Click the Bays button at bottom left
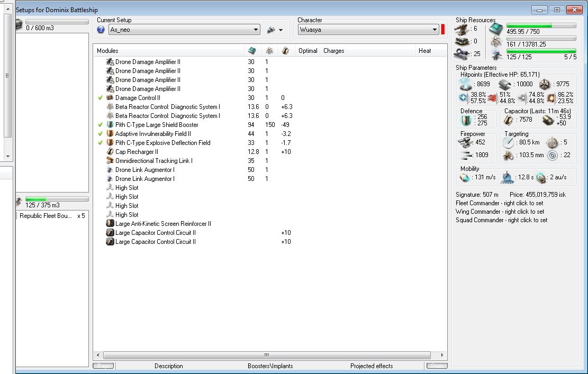 pos(104,366)
